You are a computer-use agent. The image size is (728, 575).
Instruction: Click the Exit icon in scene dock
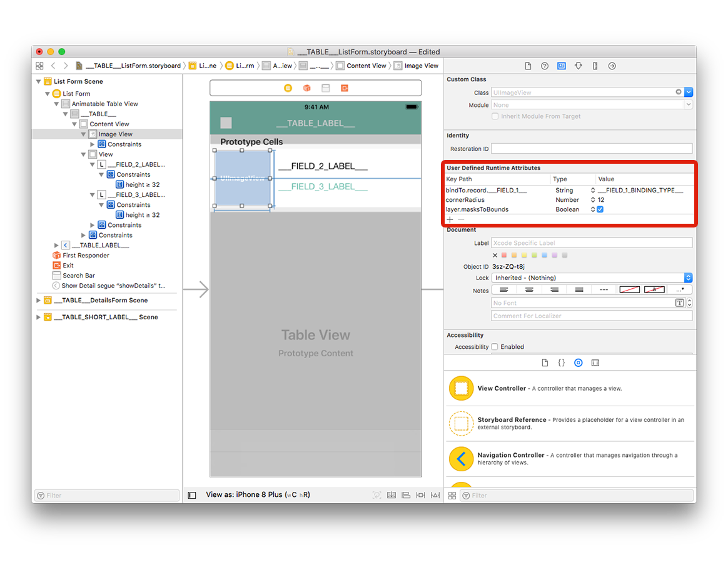(x=345, y=88)
